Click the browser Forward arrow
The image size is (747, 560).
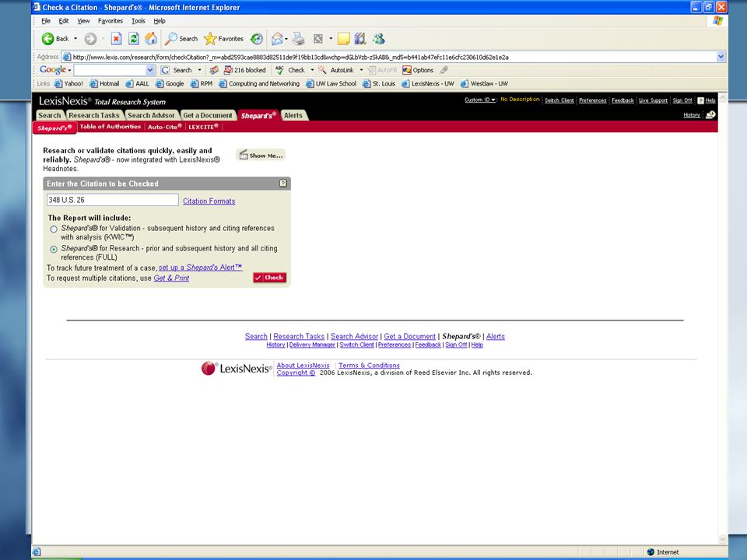[x=90, y=39]
